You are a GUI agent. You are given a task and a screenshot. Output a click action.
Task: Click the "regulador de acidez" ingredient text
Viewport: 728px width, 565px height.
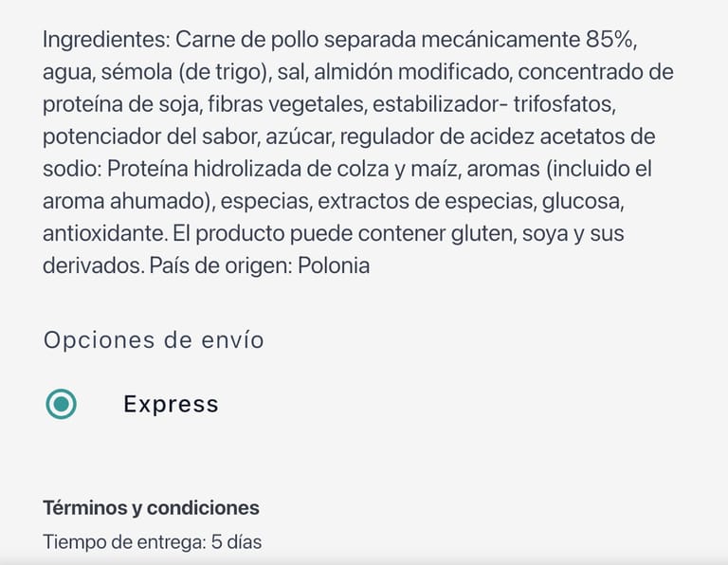[433, 137]
